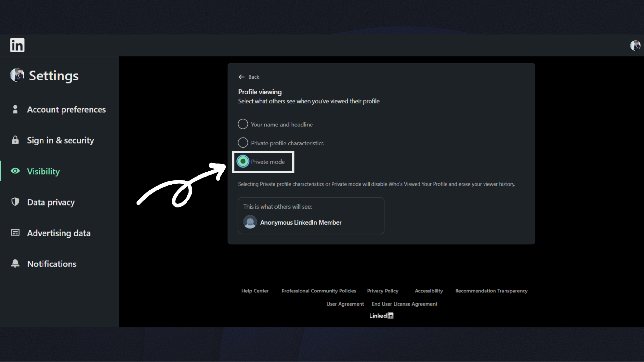The image size is (644, 362).
Task: Click the Settings profile thumbnail in sidebar
Action: [x=17, y=75]
